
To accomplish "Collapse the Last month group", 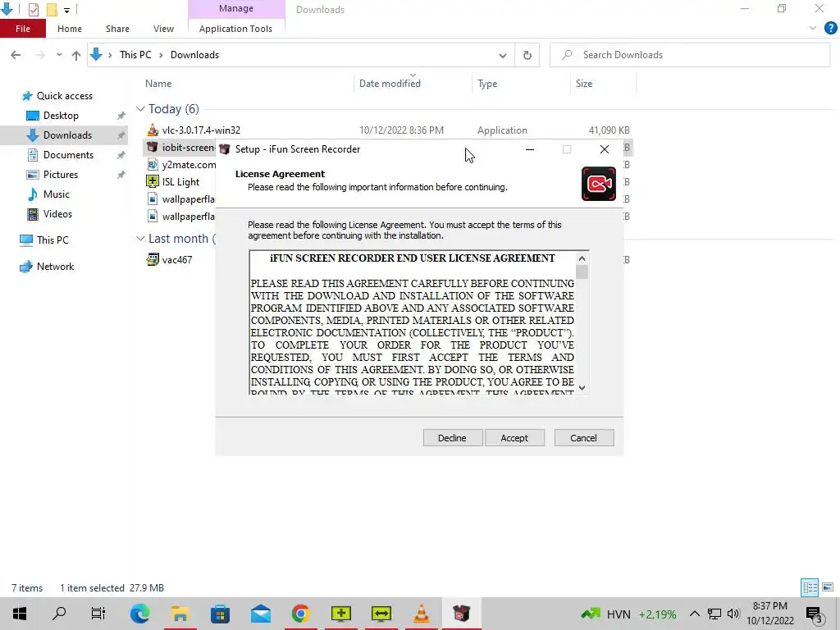I will [x=140, y=239].
